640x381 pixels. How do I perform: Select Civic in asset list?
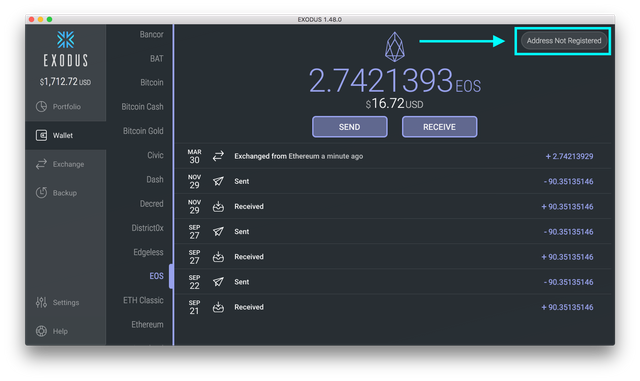click(x=156, y=155)
